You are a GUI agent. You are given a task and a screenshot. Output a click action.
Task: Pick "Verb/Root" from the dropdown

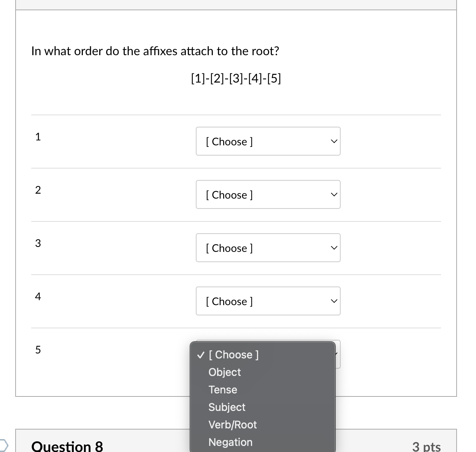233,425
